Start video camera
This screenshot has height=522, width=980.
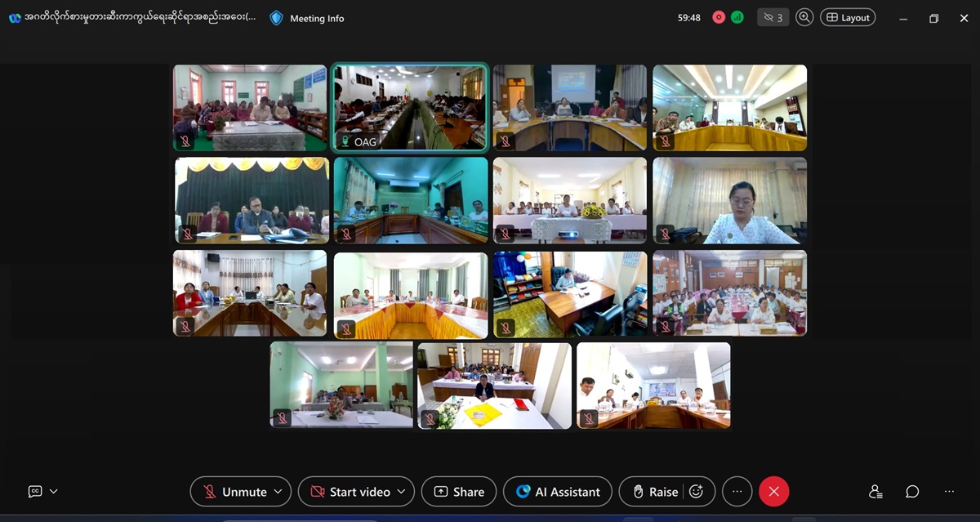coord(350,492)
